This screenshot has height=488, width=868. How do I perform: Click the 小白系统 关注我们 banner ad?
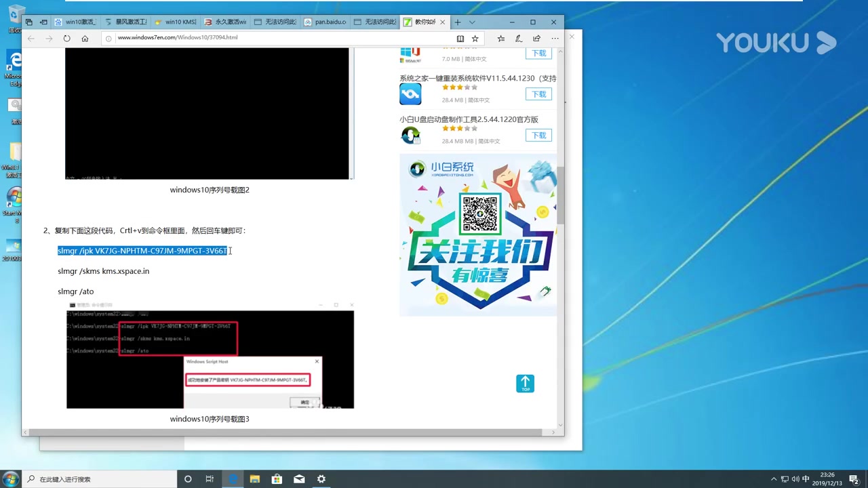pyautogui.click(x=478, y=235)
